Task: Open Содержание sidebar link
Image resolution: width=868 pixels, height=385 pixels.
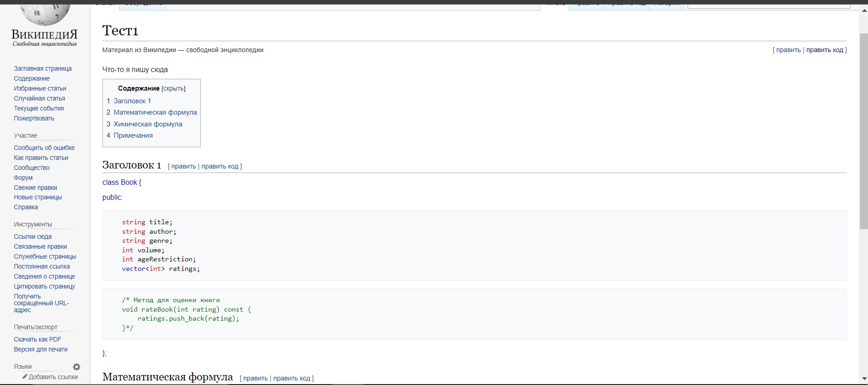Action: [x=32, y=78]
